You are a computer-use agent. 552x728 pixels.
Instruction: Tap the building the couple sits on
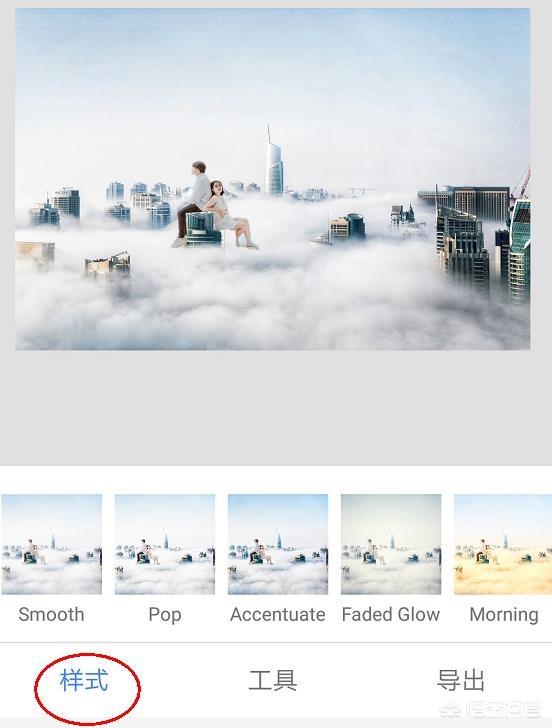(x=203, y=228)
